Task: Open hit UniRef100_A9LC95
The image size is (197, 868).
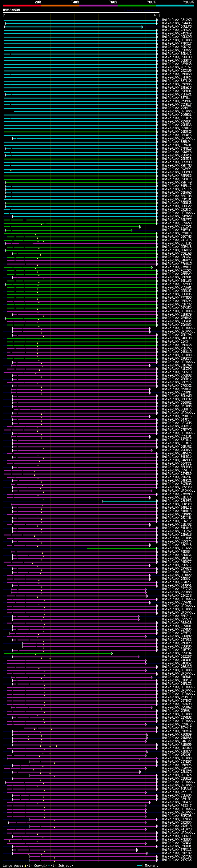Action: tap(177, 37)
